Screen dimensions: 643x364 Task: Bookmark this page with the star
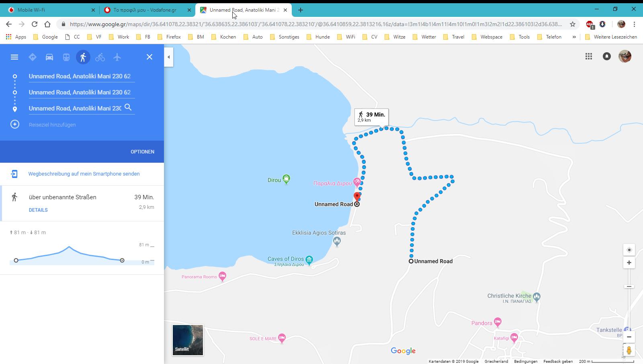tap(573, 24)
